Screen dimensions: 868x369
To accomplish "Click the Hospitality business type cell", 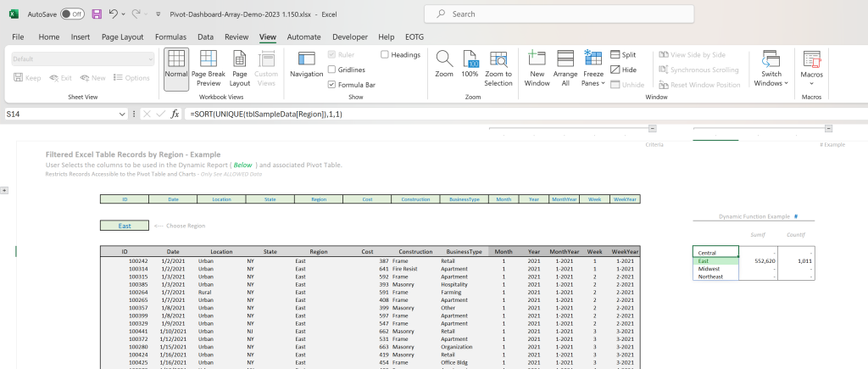I will point(464,284).
